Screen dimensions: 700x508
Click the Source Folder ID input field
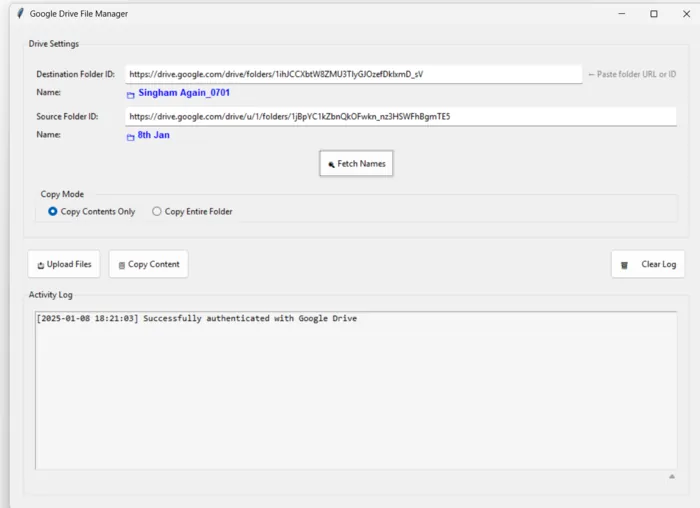point(401,117)
